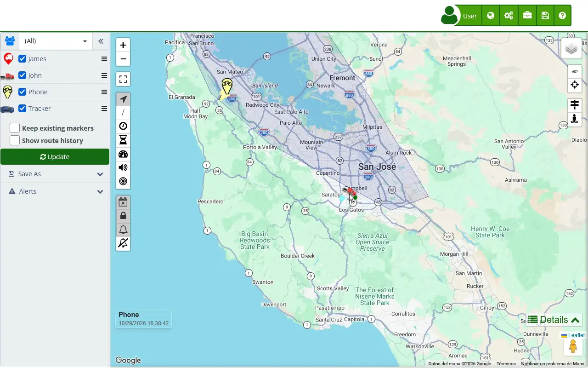Screen dimensions: 588x368
Task: Enable Keep existing markers
Action: (15, 128)
